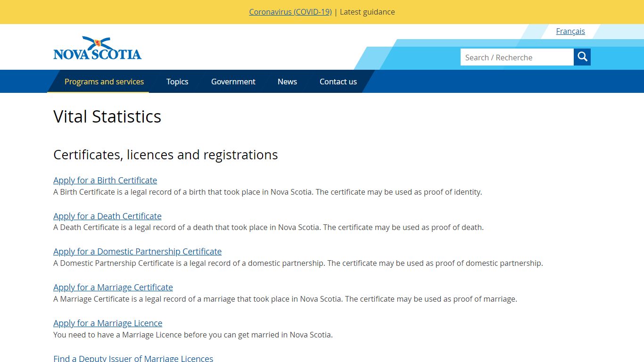Click the 'Latest guidance' banner text

point(367,12)
